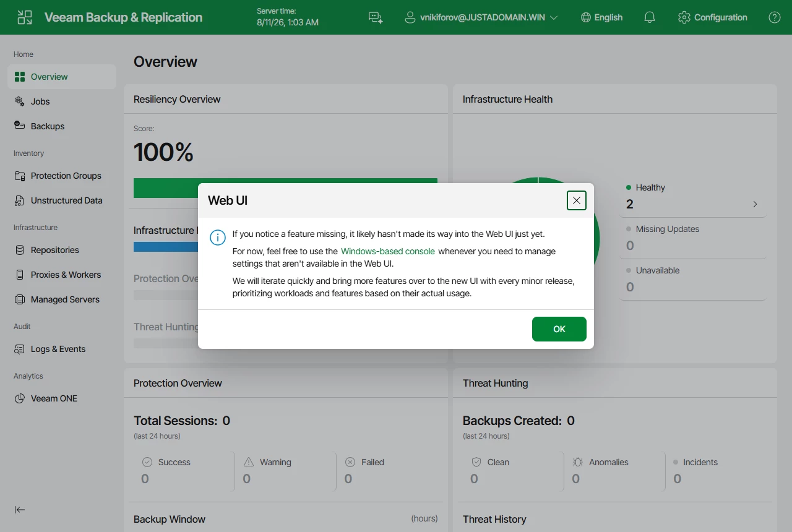792x532 pixels.
Task: Open the AI assistant chat icon
Action: pos(376,17)
